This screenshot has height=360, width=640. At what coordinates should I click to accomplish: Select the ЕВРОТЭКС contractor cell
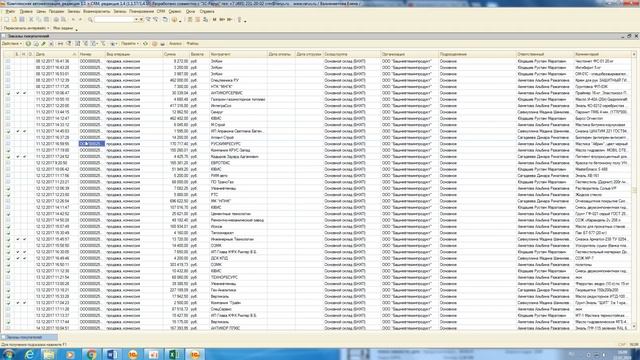pos(238,163)
